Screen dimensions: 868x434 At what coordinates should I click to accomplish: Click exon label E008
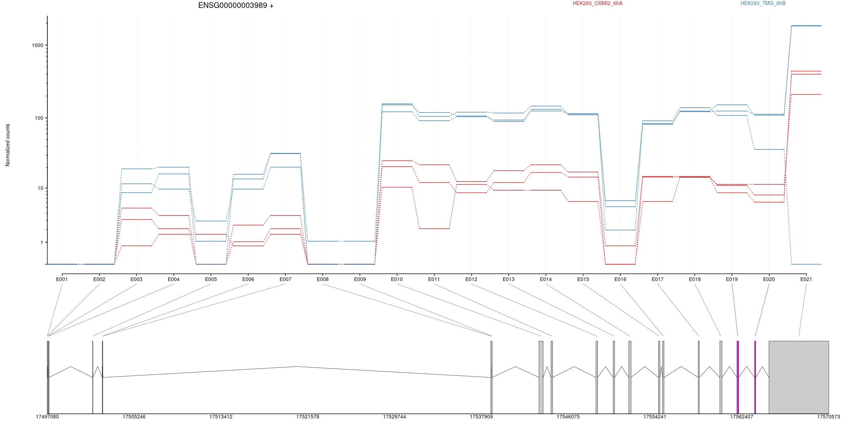tap(323, 279)
